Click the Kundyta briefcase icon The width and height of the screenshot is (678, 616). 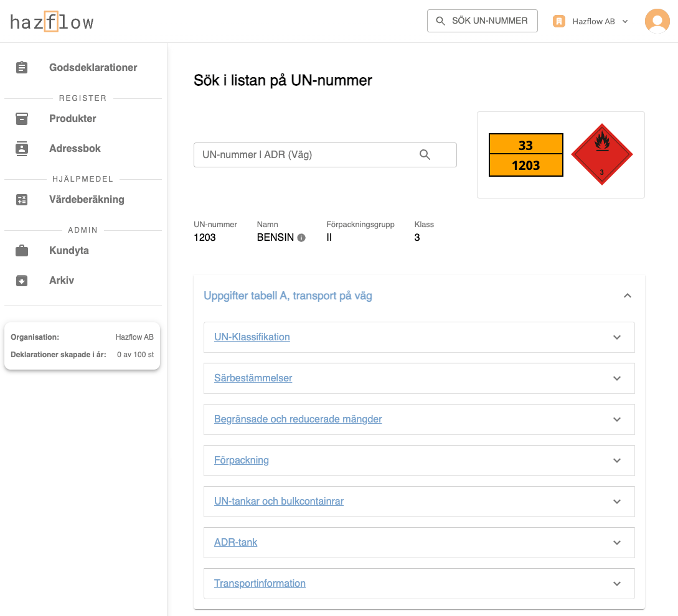pos(22,251)
